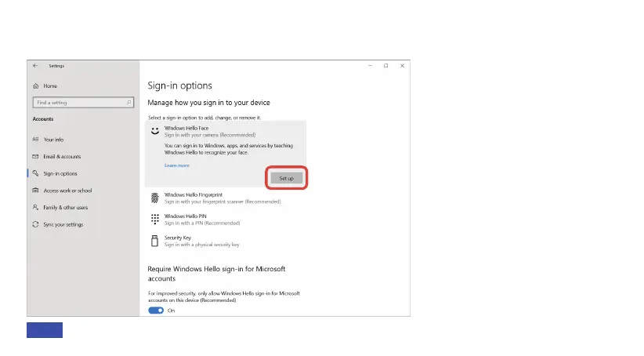Image resolution: width=644 pixels, height=356 pixels.
Task: Collapse the Windows Hello Face option
Action: (226, 131)
